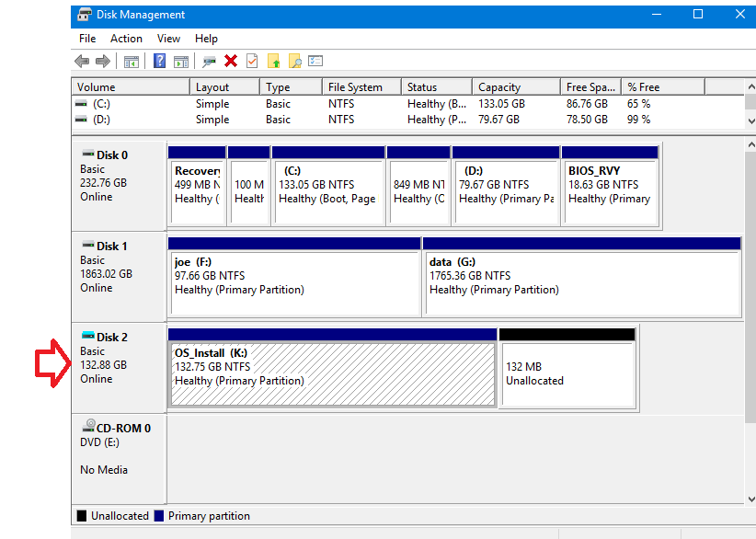Select the 132 MB Unallocated space
Image resolution: width=756 pixels, height=539 pixels.
(567, 374)
